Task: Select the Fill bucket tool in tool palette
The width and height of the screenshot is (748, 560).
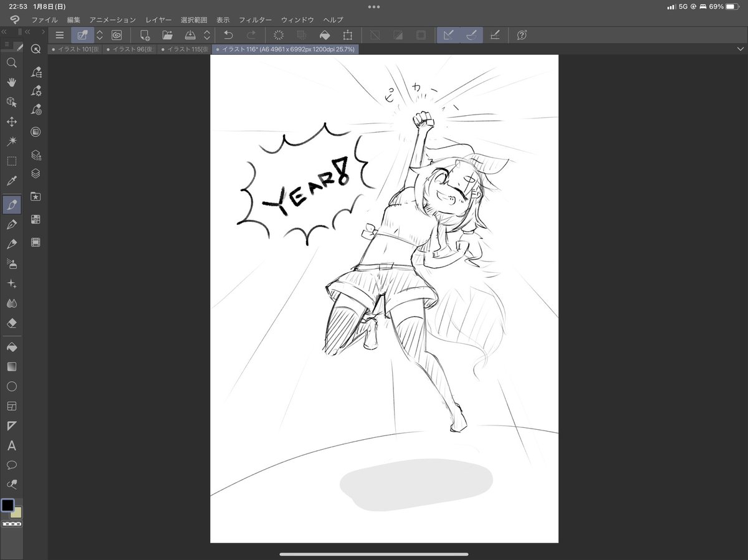Action: pyautogui.click(x=11, y=347)
